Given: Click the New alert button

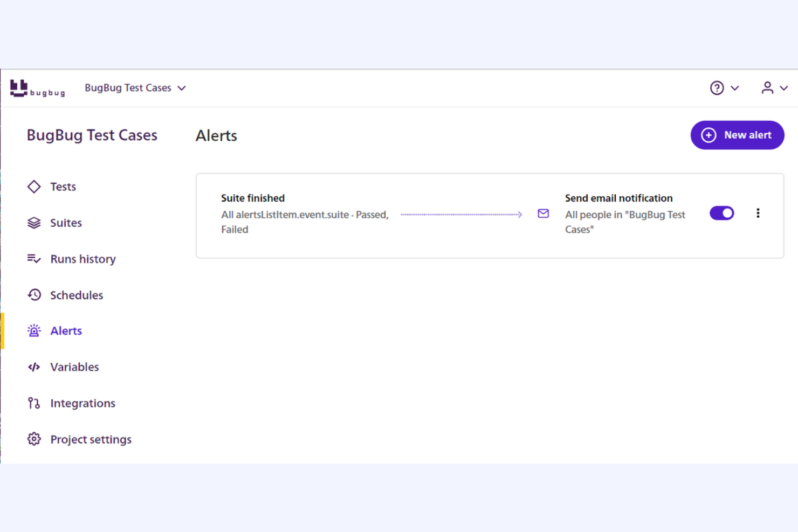Looking at the screenshot, I should [x=737, y=135].
